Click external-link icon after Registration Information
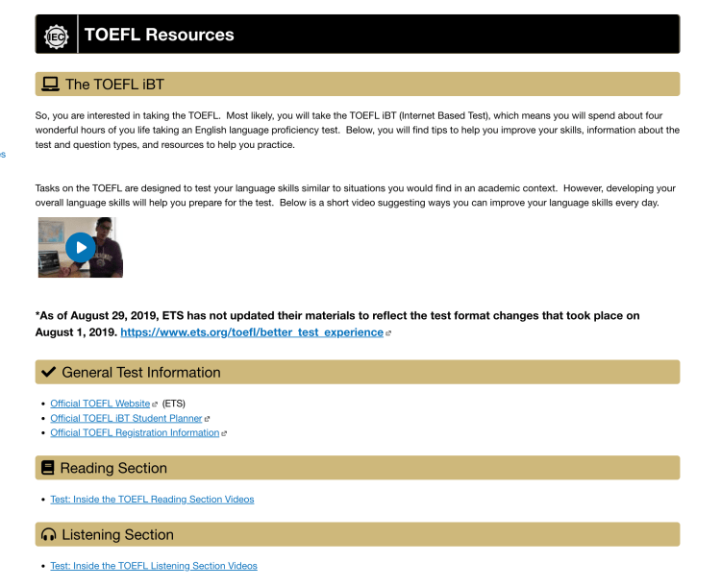The height and width of the screenshot is (588, 721). tap(224, 433)
